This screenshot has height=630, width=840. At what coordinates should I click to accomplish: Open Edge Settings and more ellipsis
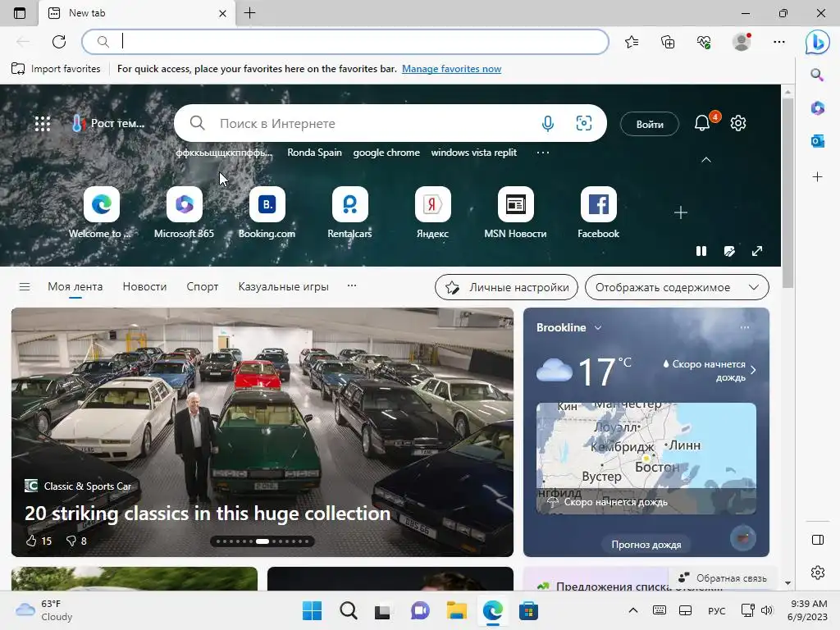tap(779, 42)
